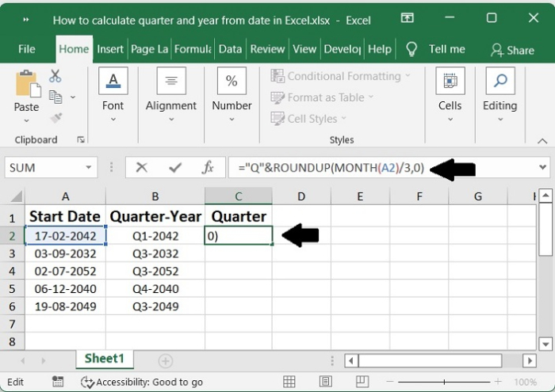Click the Copy icon
The height and width of the screenshot is (392, 555).
coord(55,97)
